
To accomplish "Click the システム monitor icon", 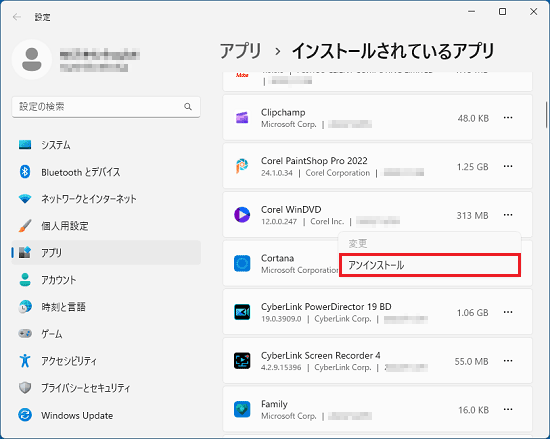I will click(25, 144).
